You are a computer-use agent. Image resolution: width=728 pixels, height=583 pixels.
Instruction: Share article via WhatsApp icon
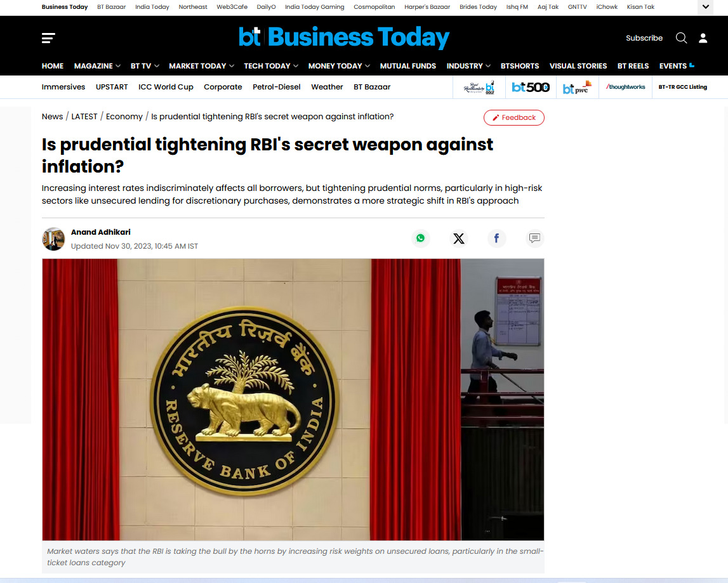click(x=421, y=238)
